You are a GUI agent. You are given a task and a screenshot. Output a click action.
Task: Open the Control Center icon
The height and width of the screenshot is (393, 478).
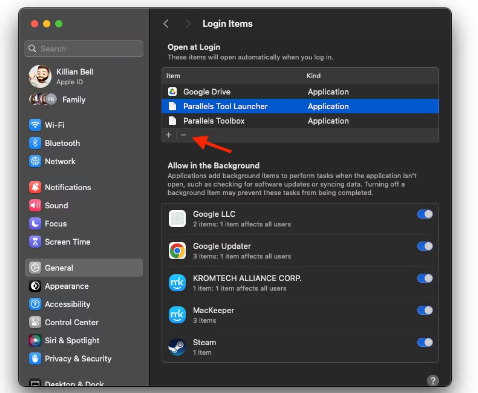(35, 322)
